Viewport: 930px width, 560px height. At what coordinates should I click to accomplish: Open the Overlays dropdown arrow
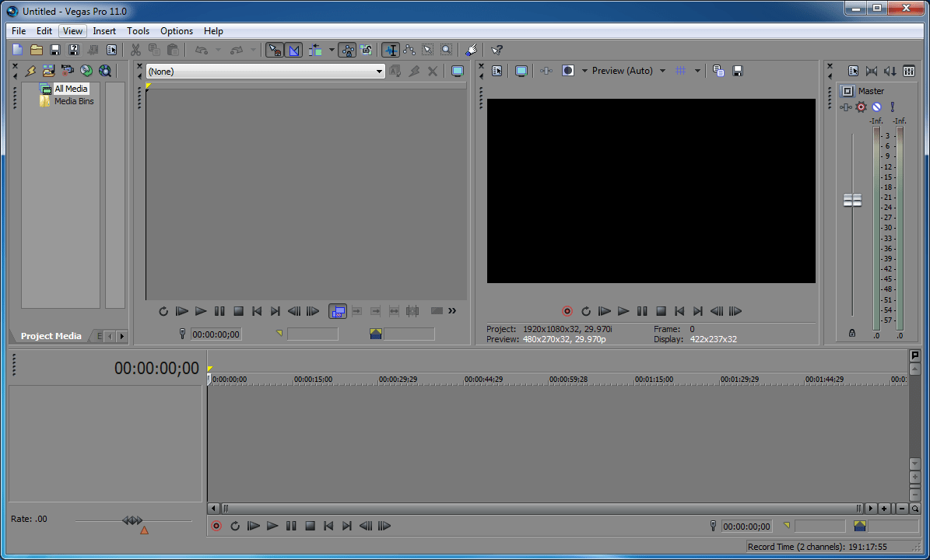click(x=697, y=71)
